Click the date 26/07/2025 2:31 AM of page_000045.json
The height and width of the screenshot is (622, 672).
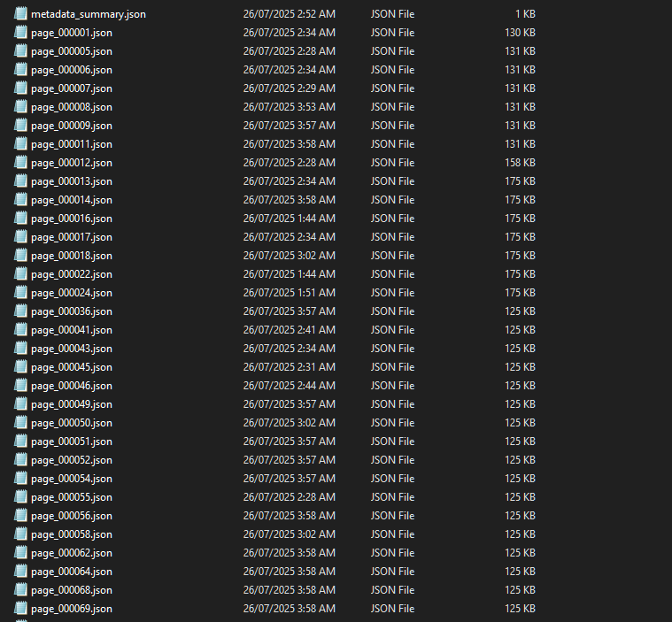290,366
